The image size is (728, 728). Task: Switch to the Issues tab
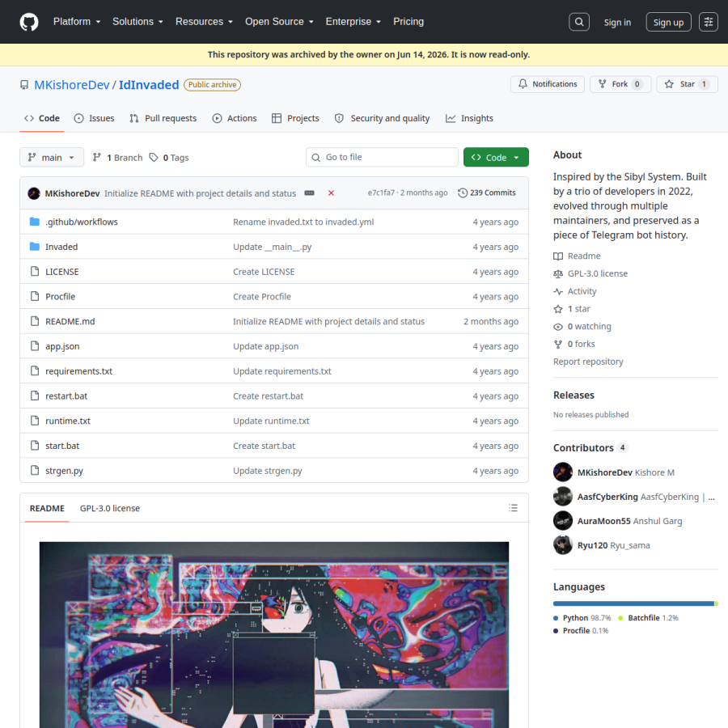coord(95,118)
